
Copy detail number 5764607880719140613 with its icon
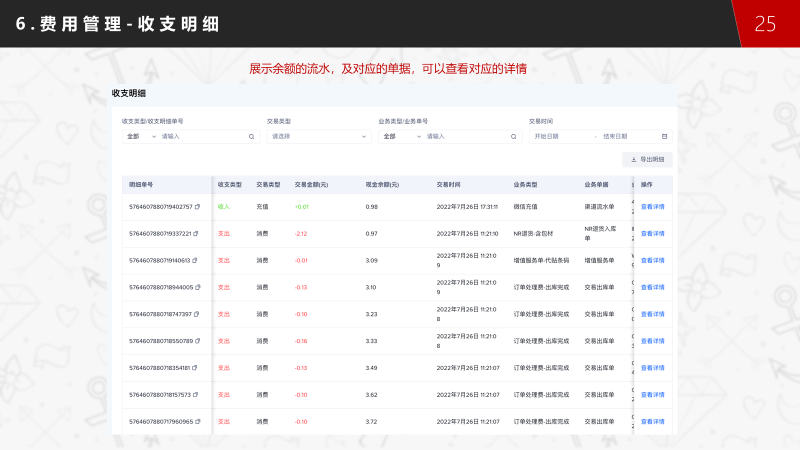[x=195, y=260]
